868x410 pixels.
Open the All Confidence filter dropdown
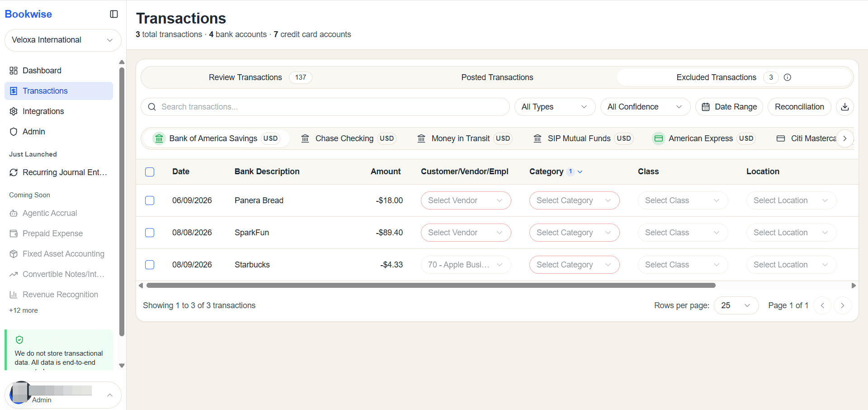click(x=645, y=107)
